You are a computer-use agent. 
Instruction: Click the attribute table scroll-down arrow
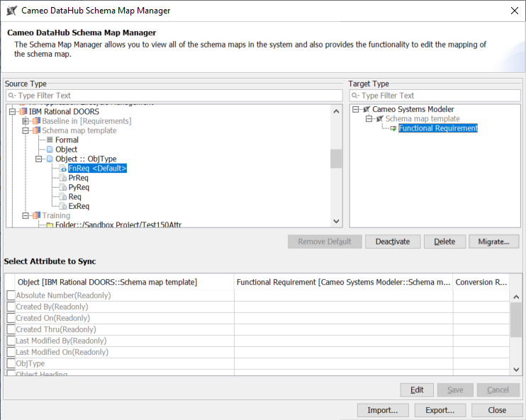pos(516,370)
